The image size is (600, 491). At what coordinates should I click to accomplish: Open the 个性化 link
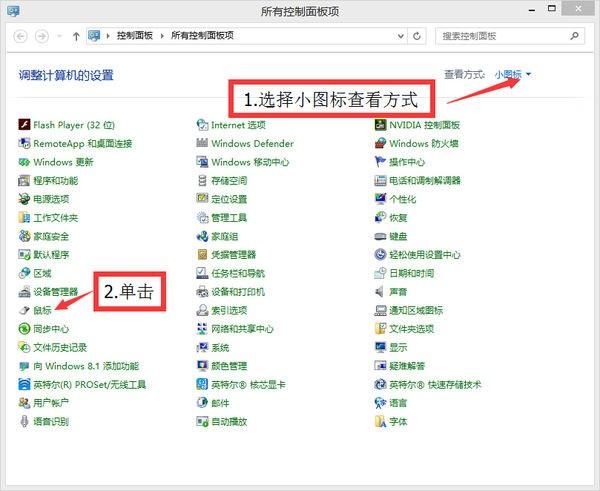[403, 199]
